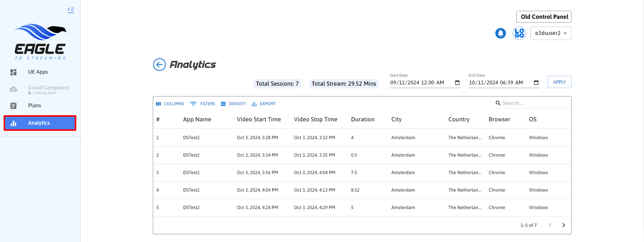Image resolution: width=644 pixels, height=242 pixels.
Task: Click into the table Search field
Action: (x=534, y=103)
